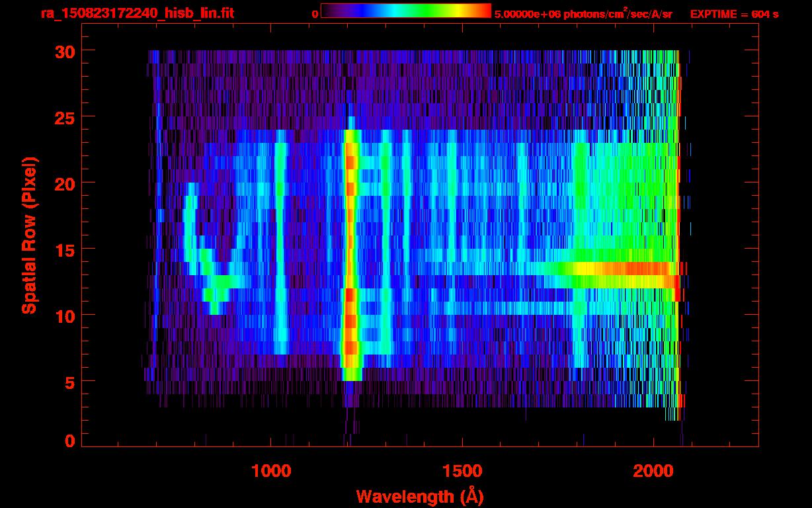This screenshot has width=812, height=508.
Task: Click the bright vertical emission line near 1200 Å
Action: pos(350,251)
